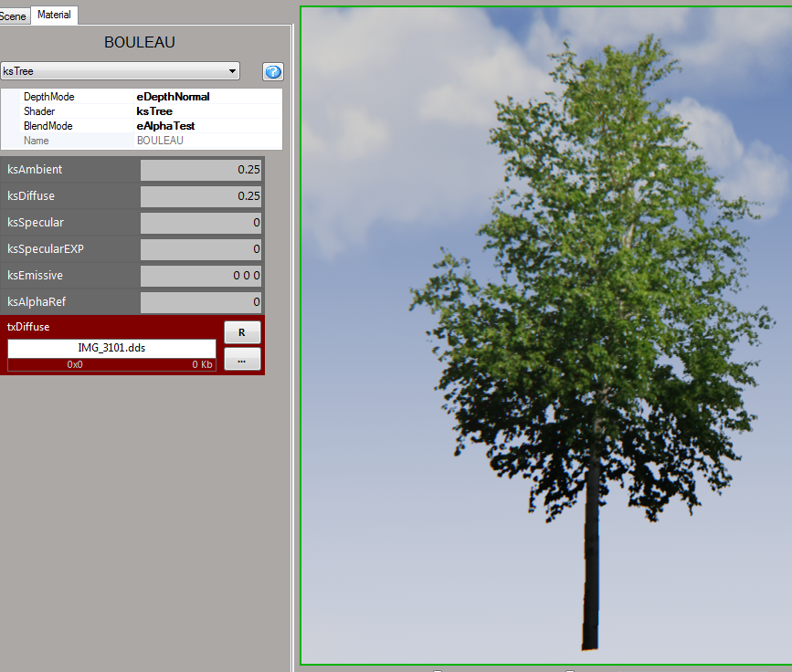This screenshot has height=672, width=792.
Task: Open the shader help icon
Action: (x=273, y=72)
